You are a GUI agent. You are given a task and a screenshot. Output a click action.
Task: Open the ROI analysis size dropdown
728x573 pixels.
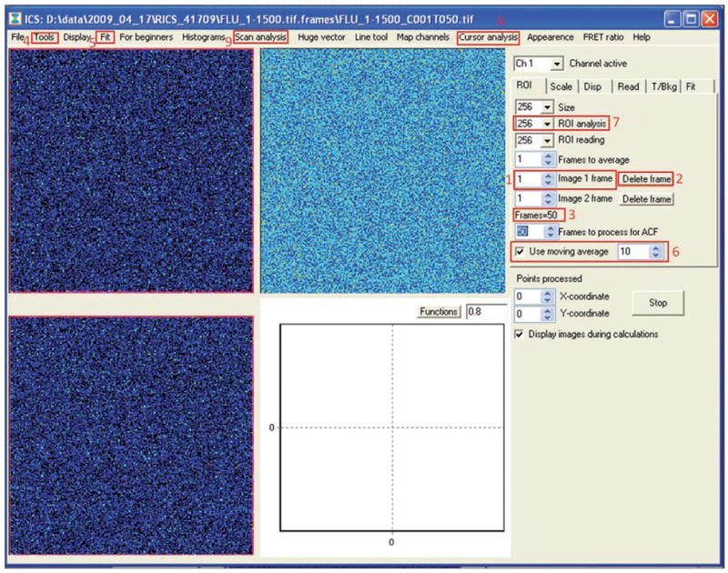[548, 123]
